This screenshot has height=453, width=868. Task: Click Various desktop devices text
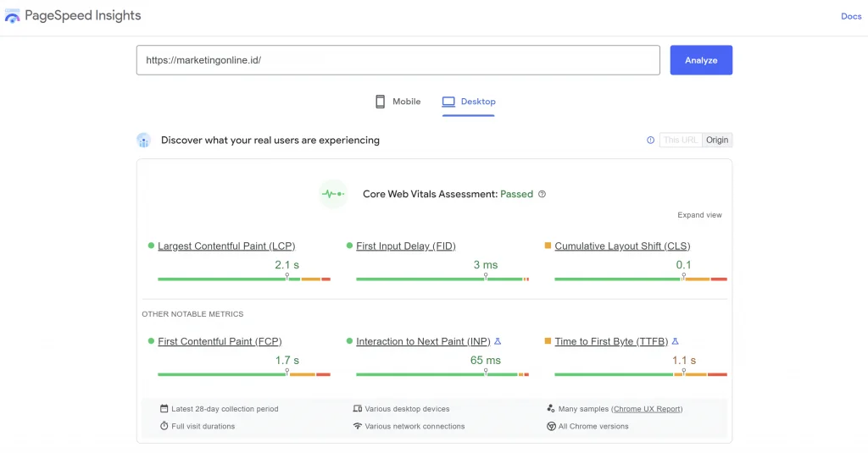tap(407, 409)
